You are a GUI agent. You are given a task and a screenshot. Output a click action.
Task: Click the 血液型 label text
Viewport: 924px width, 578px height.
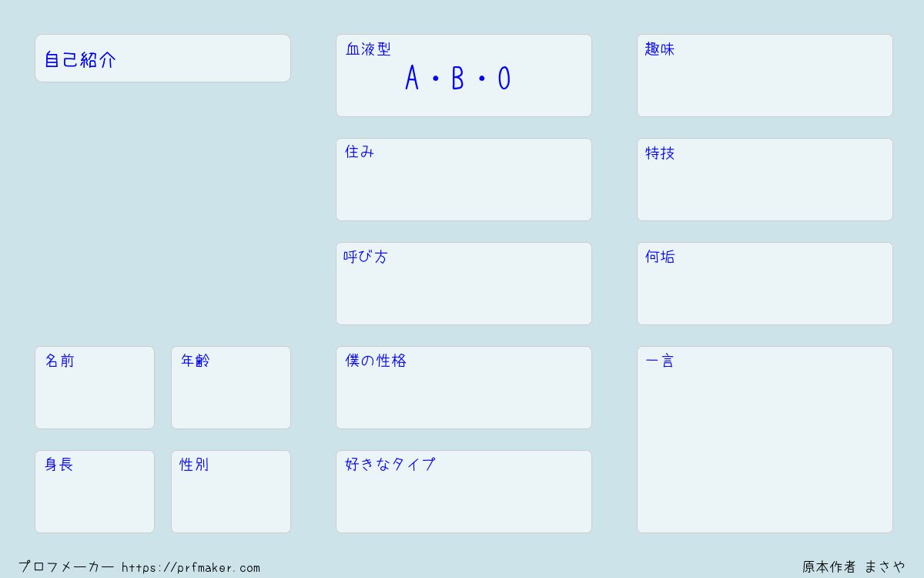click(368, 49)
